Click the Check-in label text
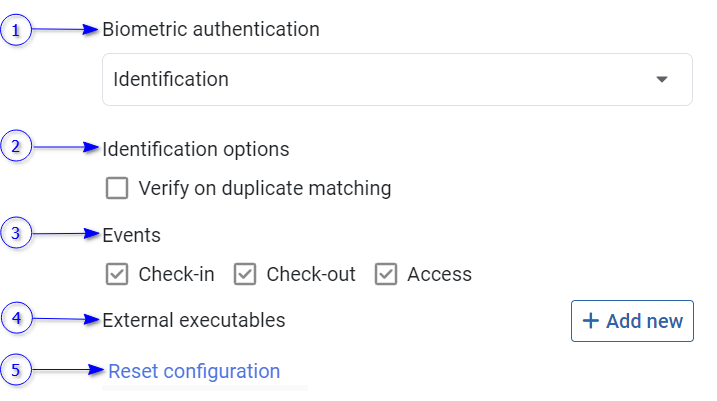 pyautogui.click(x=176, y=274)
